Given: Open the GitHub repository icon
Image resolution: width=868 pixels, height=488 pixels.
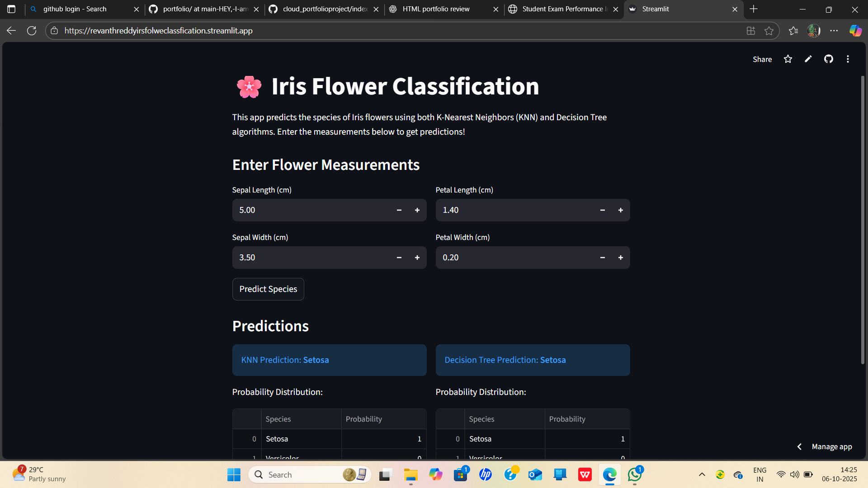Looking at the screenshot, I should click(x=828, y=59).
